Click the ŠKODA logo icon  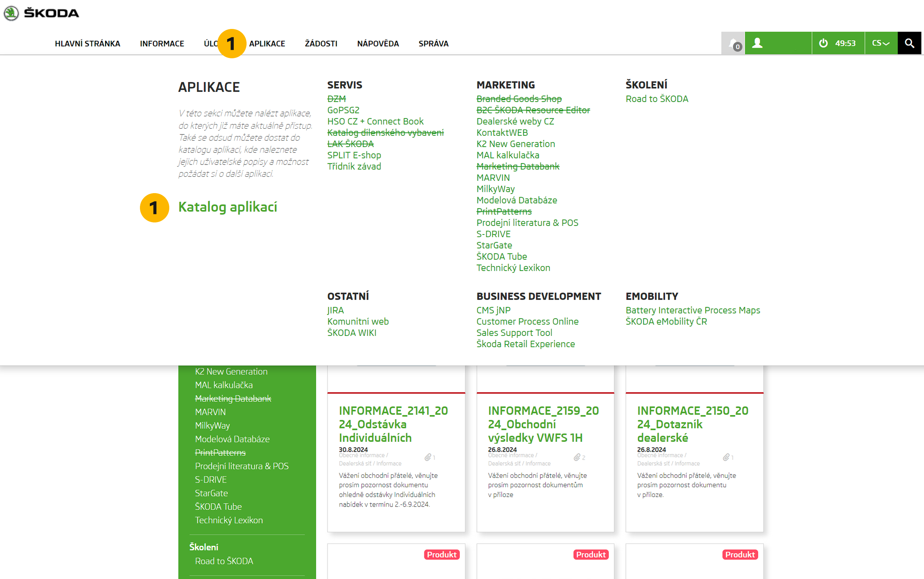pos(11,13)
